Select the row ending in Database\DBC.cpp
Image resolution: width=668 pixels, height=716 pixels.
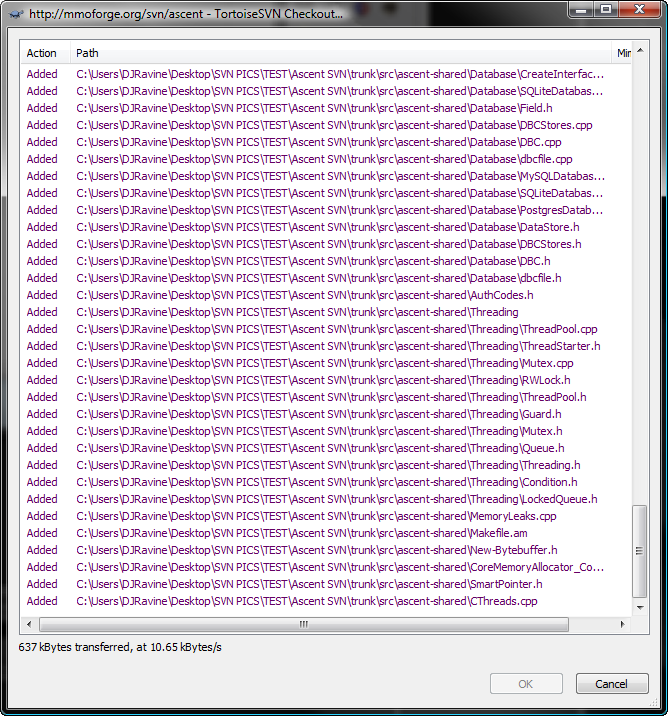click(326, 142)
